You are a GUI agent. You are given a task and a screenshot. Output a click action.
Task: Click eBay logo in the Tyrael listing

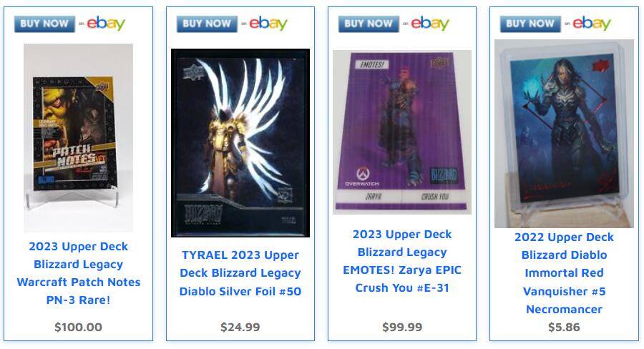click(x=268, y=24)
